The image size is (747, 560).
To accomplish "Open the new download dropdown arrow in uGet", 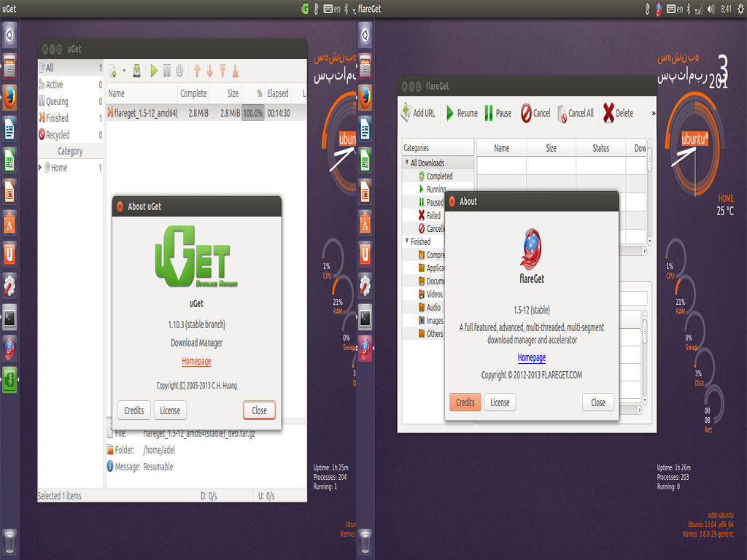I will pyautogui.click(x=124, y=71).
